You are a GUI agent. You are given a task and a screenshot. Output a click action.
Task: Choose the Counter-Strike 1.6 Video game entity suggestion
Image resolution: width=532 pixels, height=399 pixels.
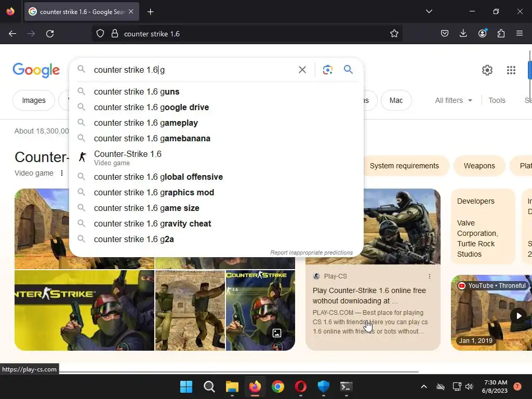pos(216,158)
